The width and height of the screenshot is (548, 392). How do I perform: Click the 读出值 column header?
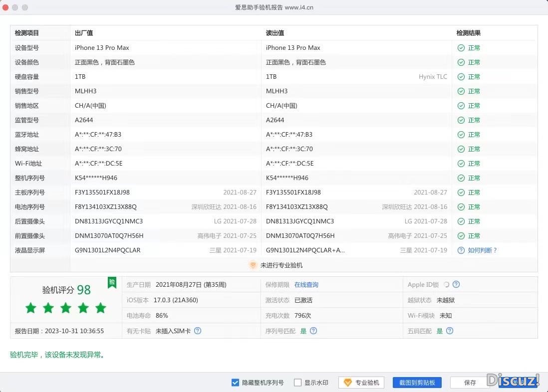(x=275, y=33)
